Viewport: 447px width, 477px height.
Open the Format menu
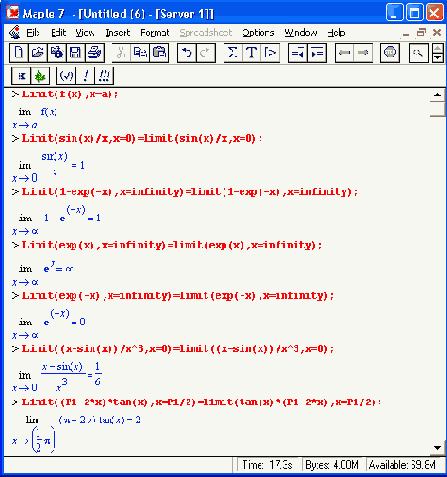click(155, 33)
